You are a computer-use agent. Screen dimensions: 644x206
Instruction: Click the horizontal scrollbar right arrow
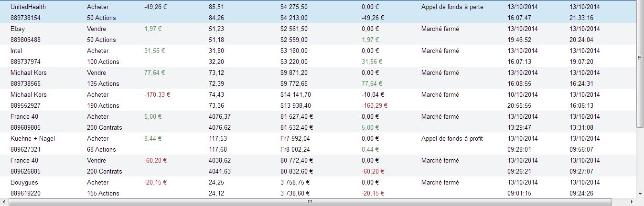tap(633, 202)
